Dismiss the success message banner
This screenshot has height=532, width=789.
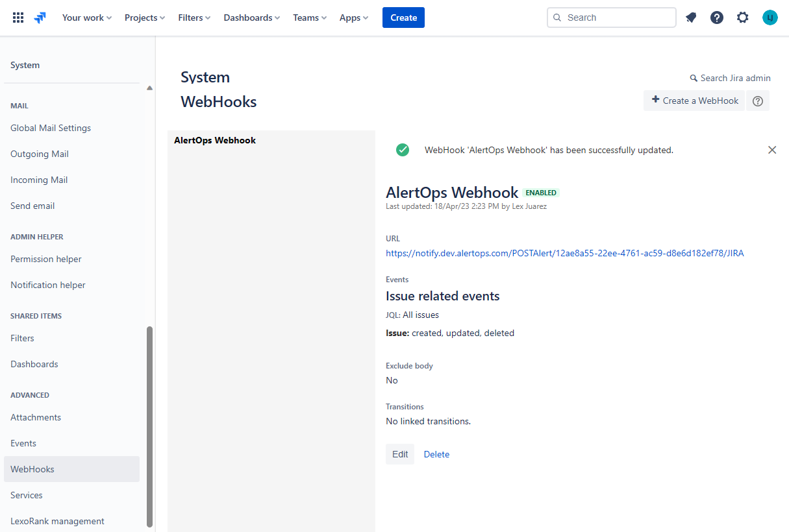[x=772, y=150]
